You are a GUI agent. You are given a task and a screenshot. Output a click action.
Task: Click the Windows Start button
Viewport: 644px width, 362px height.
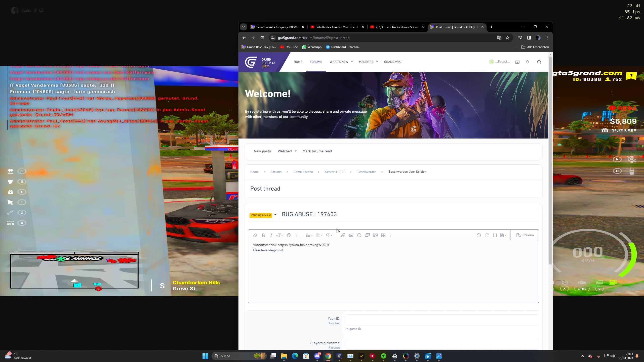(205, 356)
